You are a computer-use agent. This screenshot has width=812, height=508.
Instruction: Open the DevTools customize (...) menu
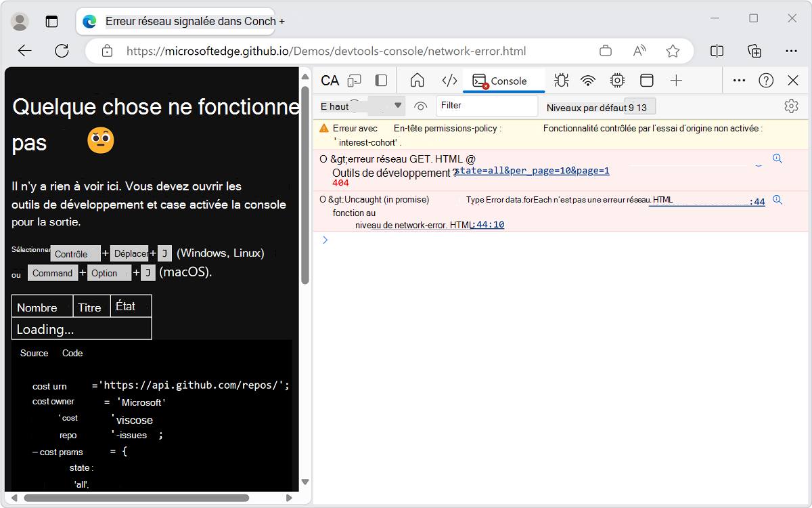[739, 80]
